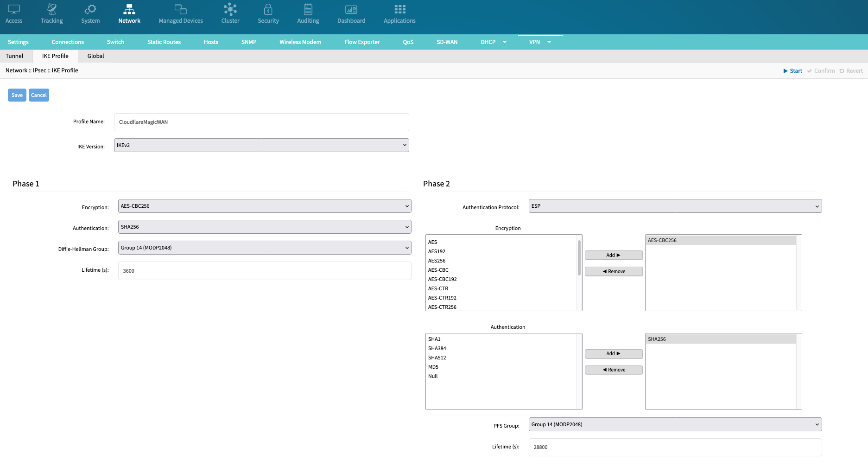This screenshot has width=868, height=467.
Task: Select AES-CBC192 in available encryption list
Action: [x=501, y=279]
